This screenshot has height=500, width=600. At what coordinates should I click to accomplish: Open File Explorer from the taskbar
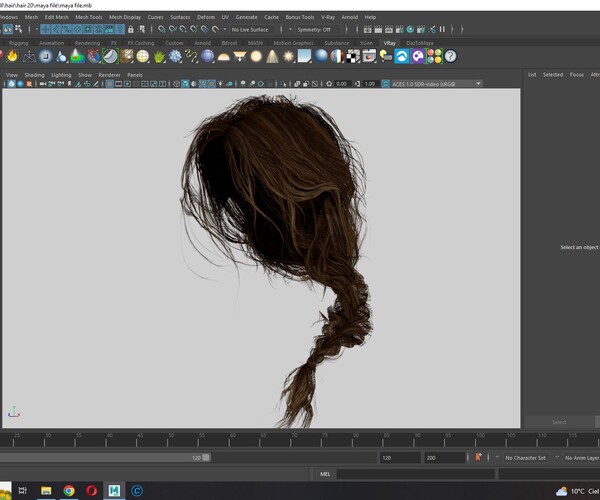point(46,490)
